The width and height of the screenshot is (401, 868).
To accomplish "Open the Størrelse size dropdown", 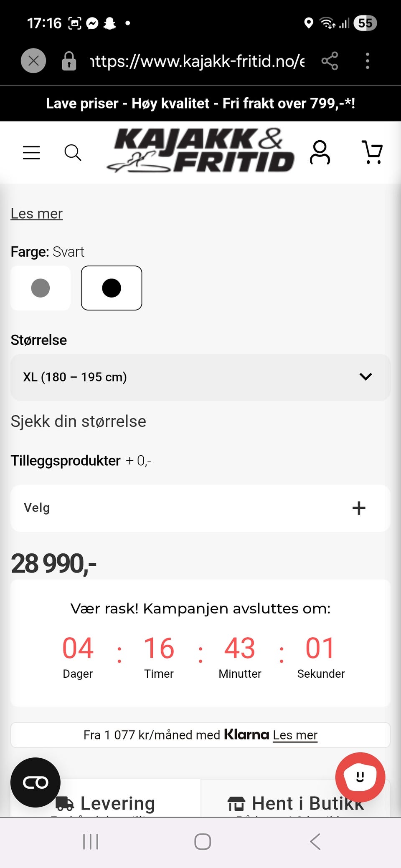I will pos(200,377).
